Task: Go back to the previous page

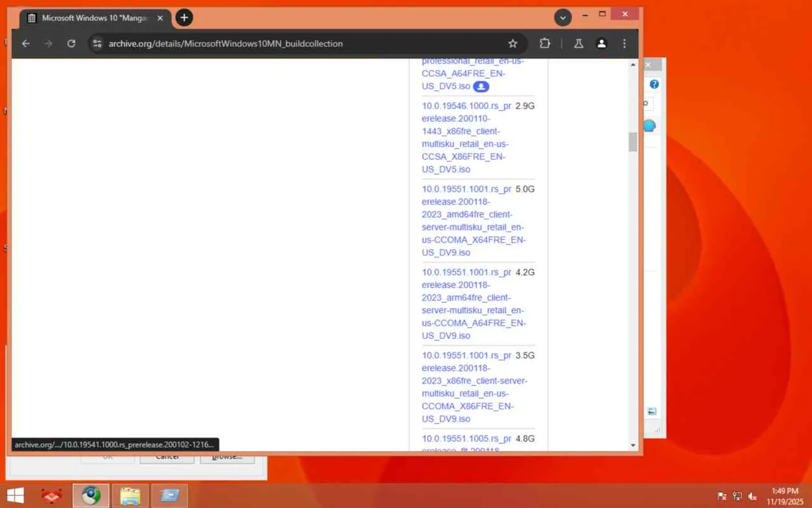Action: coord(25,43)
